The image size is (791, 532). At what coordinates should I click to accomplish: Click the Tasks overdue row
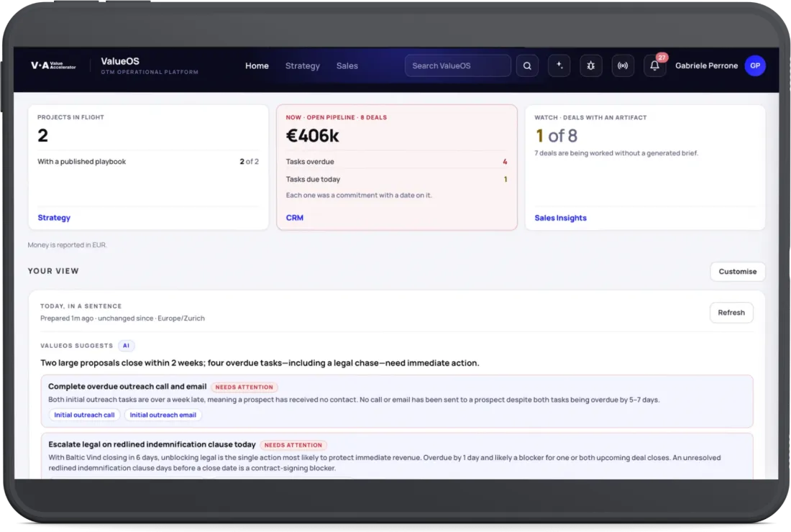pyautogui.click(x=396, y=161)
